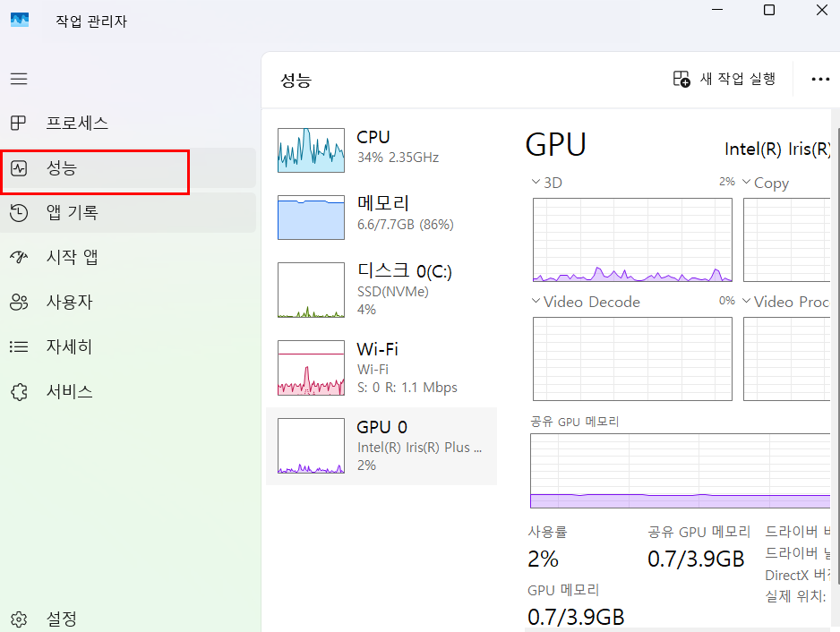Open the 앱 기록 page
The image size is (840, 632).
[129, 213]
